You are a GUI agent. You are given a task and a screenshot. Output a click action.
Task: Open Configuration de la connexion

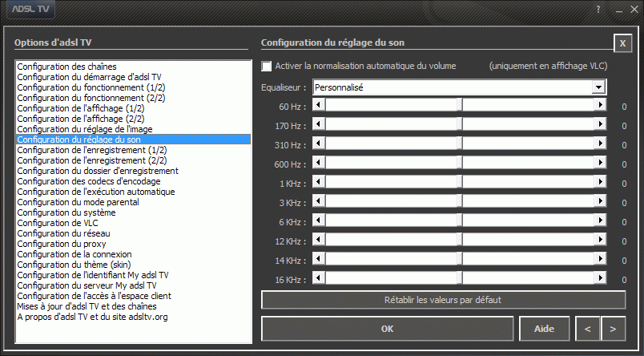click(x=133, y=254)
